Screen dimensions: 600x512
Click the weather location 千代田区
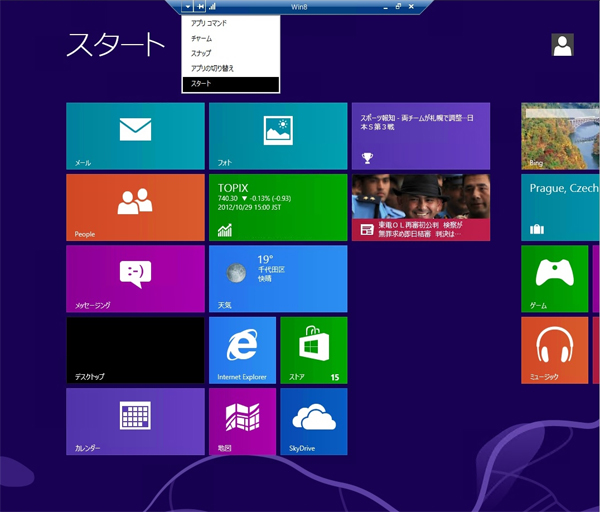(x=271, y=270)
